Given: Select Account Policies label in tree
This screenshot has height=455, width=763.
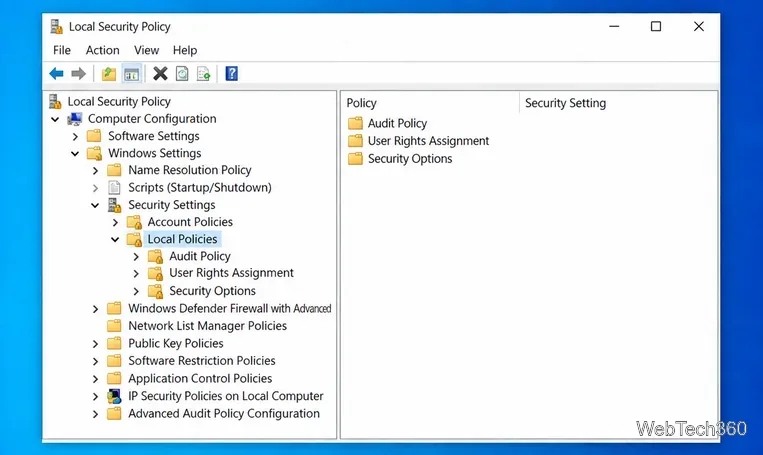Looking at the screenshot, I should (190, 222).
